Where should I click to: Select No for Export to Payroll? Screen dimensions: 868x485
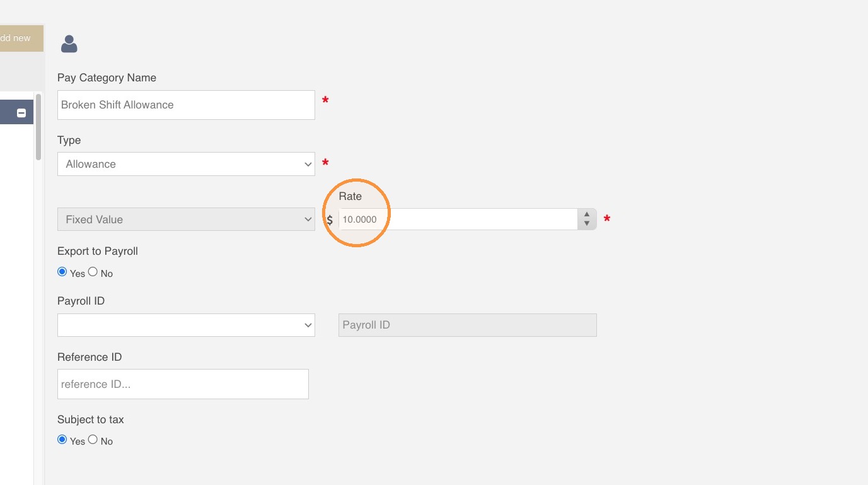point(93,272)
